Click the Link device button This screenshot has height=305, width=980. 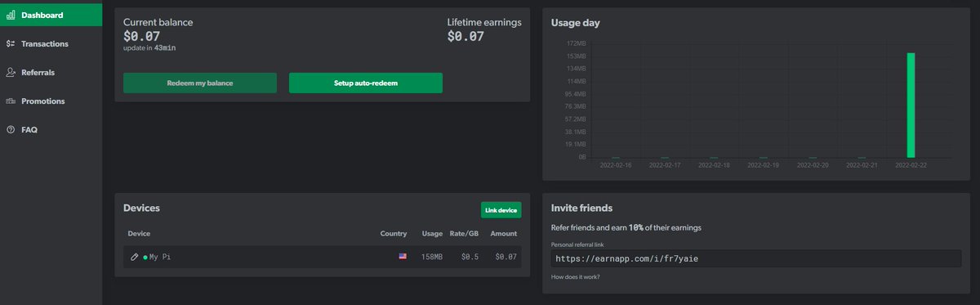(501, 210)
